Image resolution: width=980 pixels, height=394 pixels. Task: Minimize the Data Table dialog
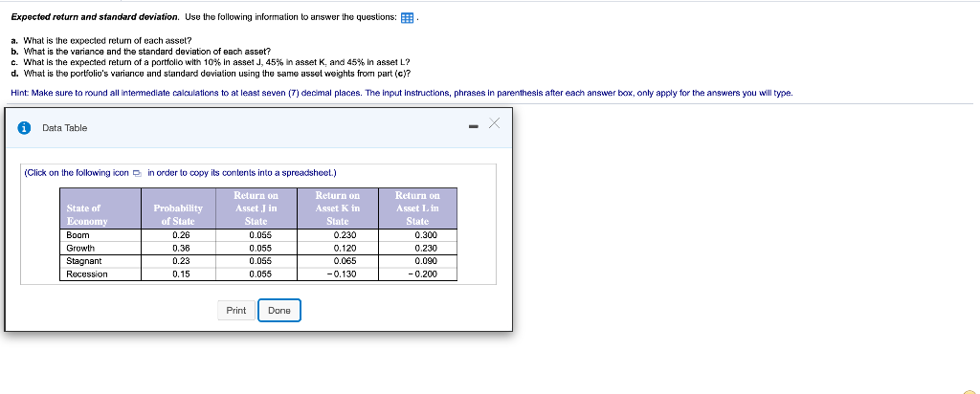[x=473, y=128]
